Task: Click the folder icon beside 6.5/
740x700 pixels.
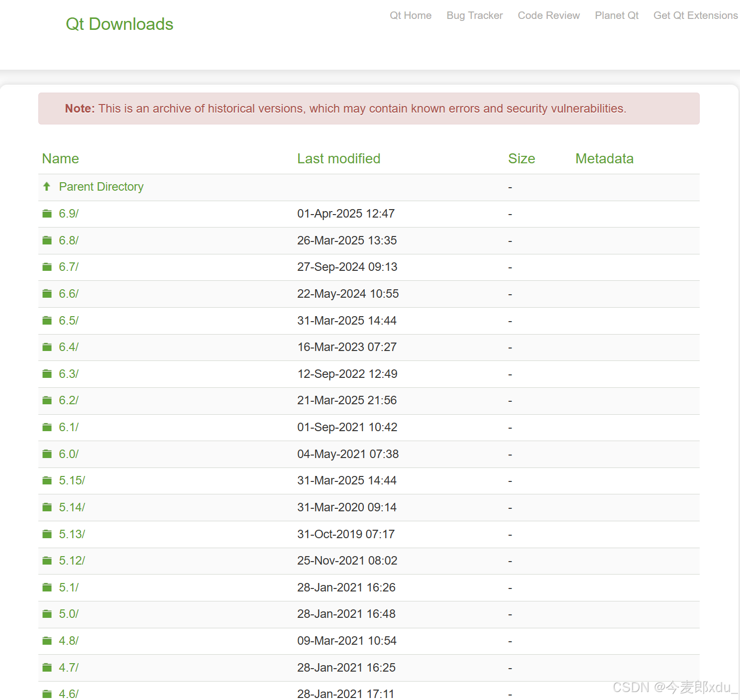Action: pyautogui.click(x=47, y=321)
